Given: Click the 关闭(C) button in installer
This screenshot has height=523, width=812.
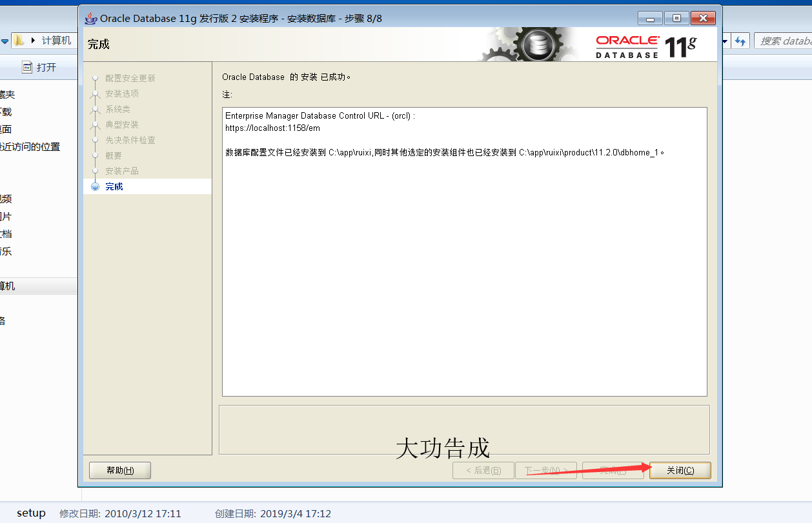Looking at the screenshot, I should [680, 470].
